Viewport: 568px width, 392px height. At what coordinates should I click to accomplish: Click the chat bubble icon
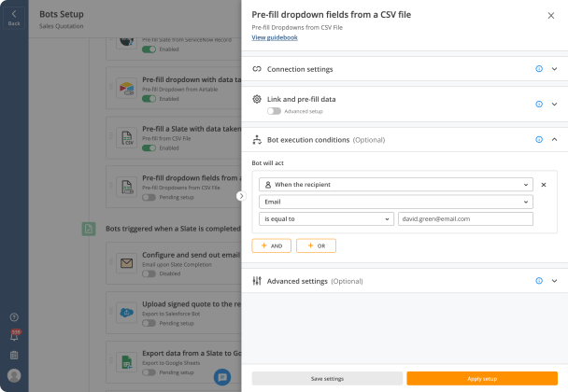tap(222, 377)
